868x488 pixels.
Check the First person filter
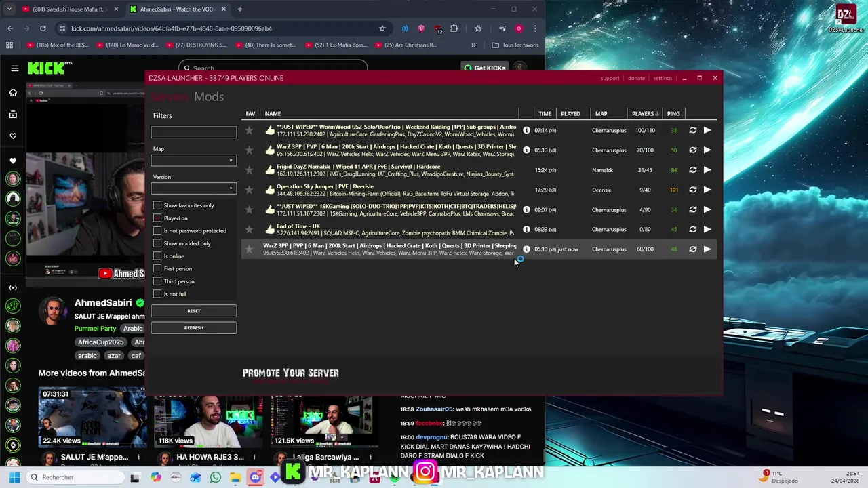point(157,268)
